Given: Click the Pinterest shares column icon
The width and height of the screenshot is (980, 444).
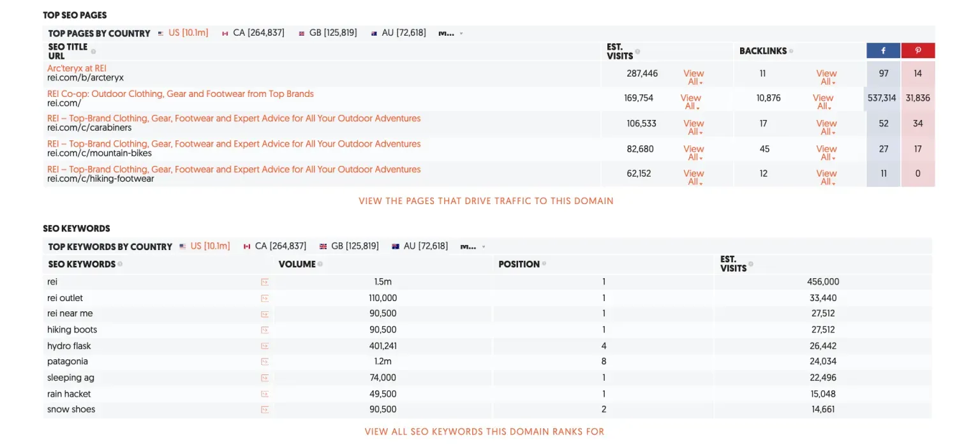Looking at the screenshot, I should (918, 50).
